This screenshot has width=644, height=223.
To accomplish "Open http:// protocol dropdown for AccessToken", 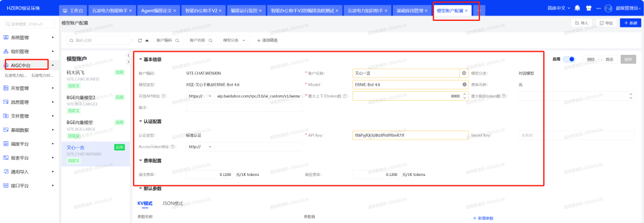I will (x=200, y=147).
